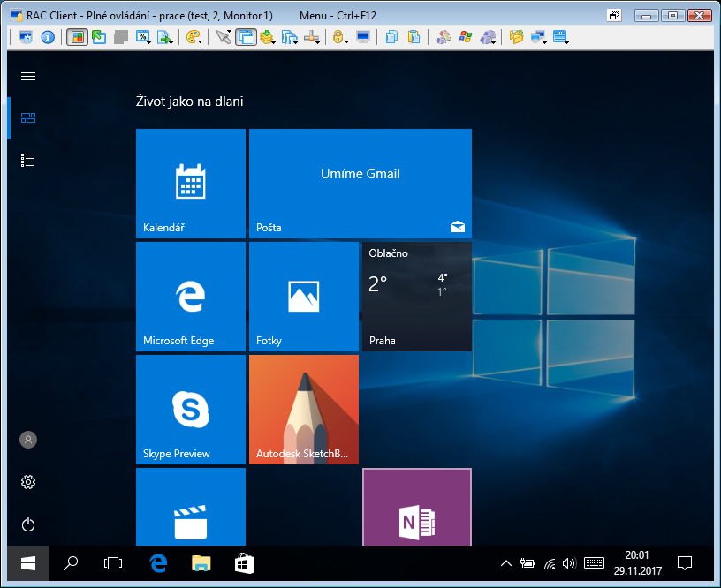
Task: Expand hidden system tray icons chevron
Action: click(x=505, y=563)
